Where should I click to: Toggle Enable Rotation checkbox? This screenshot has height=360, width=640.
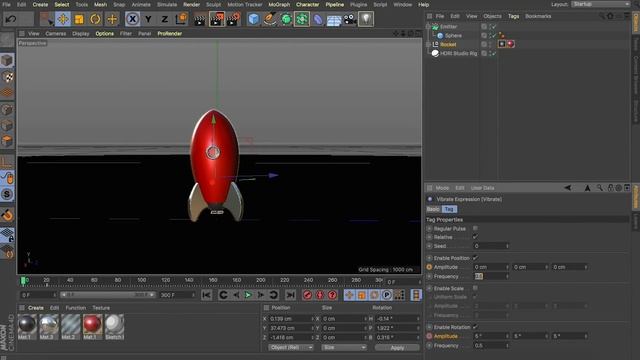(x=475, y=327)
